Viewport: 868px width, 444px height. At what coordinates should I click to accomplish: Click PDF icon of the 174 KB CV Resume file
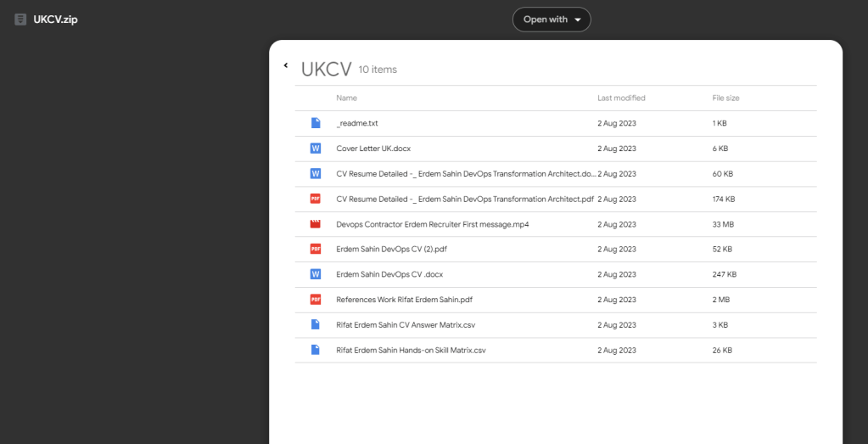[316, 199]
